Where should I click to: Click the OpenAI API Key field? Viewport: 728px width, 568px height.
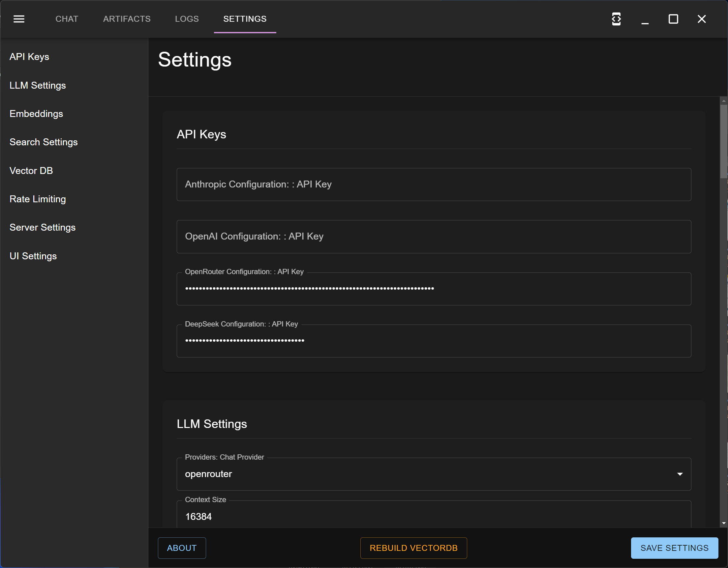[x=434, y=237]
